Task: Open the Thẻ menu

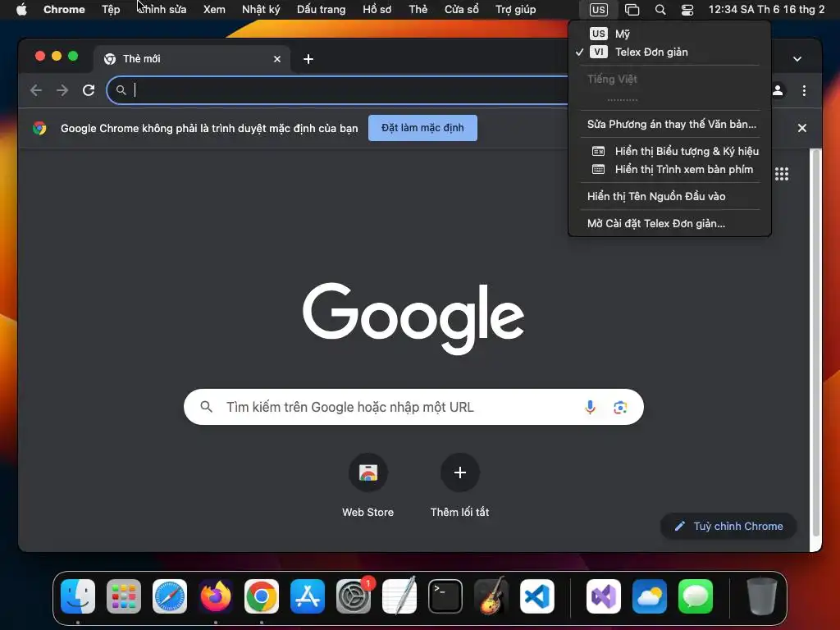Action: point(418,10)
